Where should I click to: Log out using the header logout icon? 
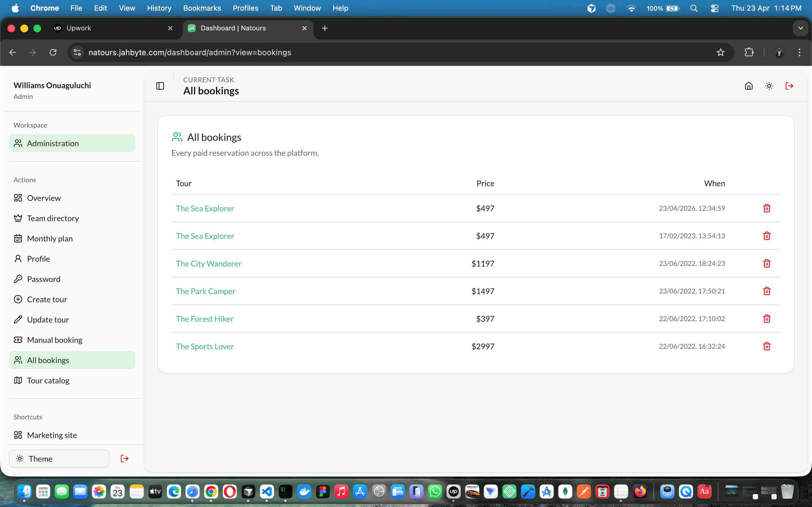coord(789,86)
